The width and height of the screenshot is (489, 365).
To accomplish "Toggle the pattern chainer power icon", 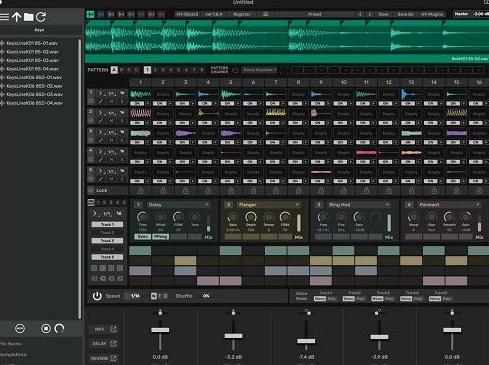I will (x=235, y=70).
